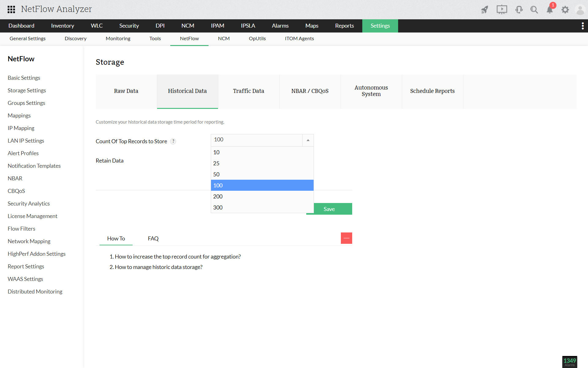The width and height of the screenshot is (588, 368).
Task: Click the user profile icon
Action: pyautogui.click(x=580, y=9)
